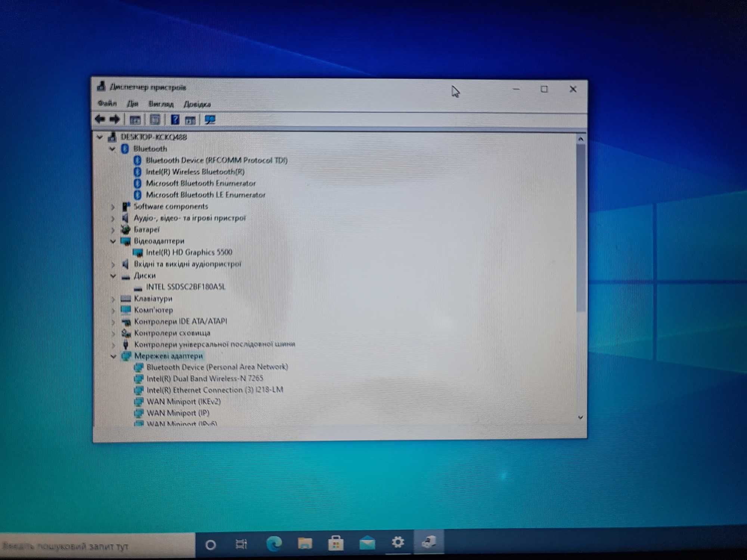
Task: Click Контролери універсальної послідовної шини USB icon
Action: click(x=126, y=345)
